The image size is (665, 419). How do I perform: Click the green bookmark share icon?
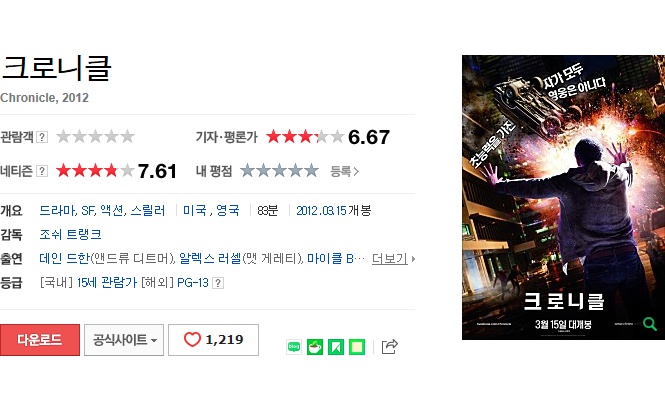(336, 347)
